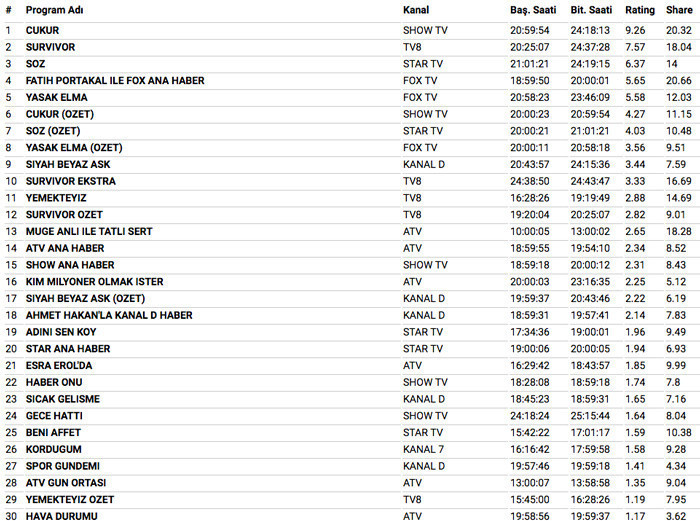Select the CUKUR program row
This screenshot has height=521, width=700.
pos(42,30)
